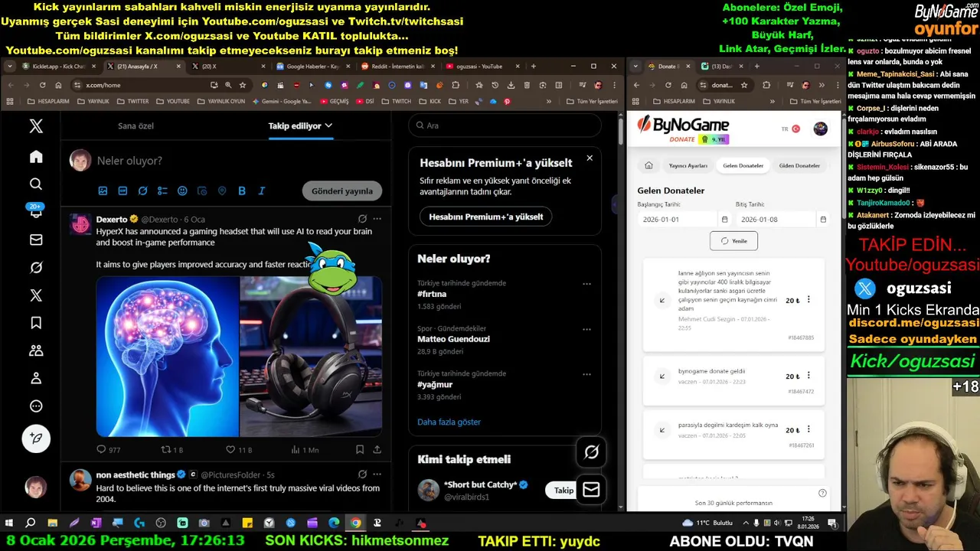Viewport: 980px width, 551px height.
Task: Open Profile in X sidebar
Action: 36,378
